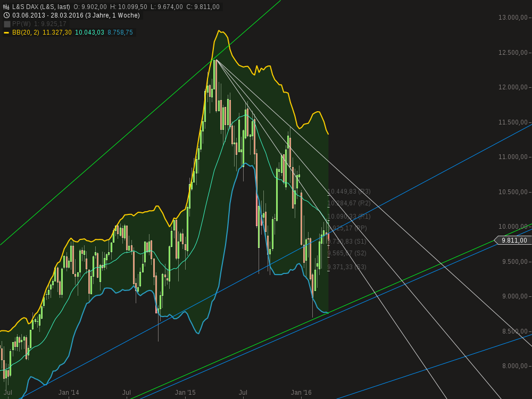Image resolution: width=532 pixels, height=399 pixels.
Task: Click the middle band value 10.043,03
Action: point(89,32)
